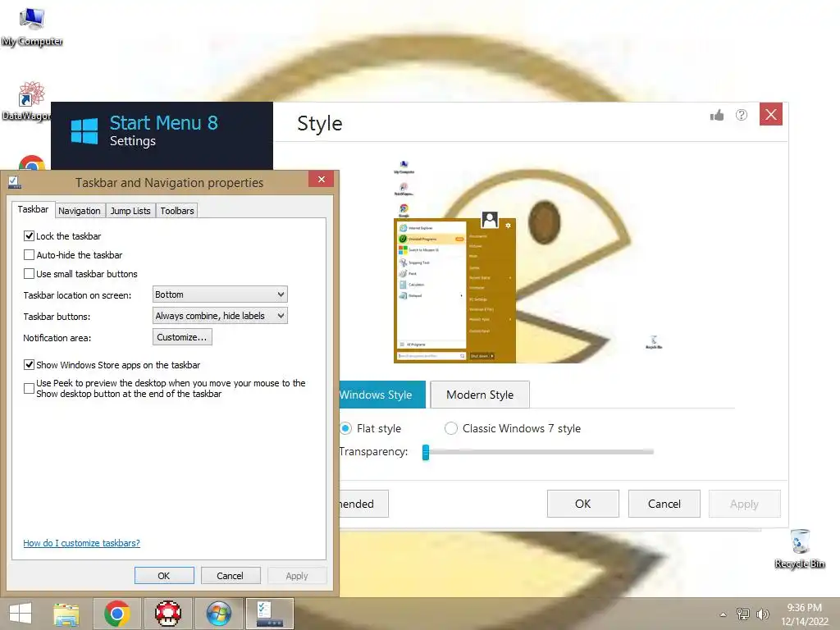840x630 pixels.
Task: Enable Auto-hide the taskbar
Action: click(30, 255)
